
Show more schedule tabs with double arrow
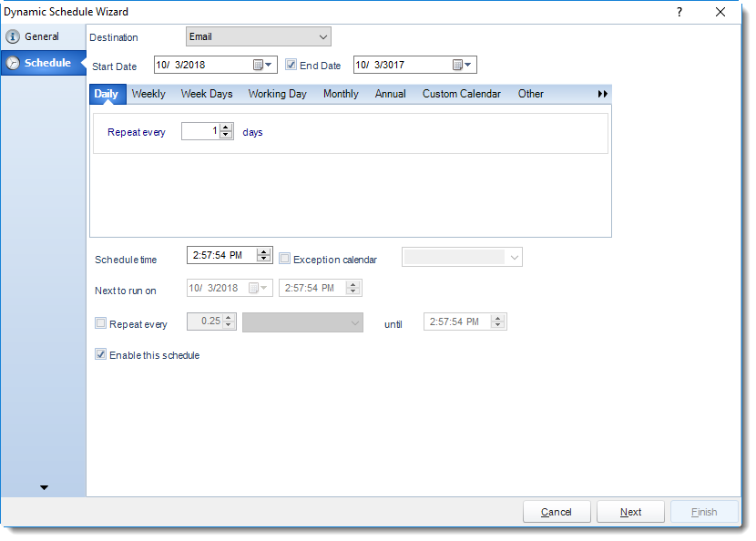coord(602,94)
